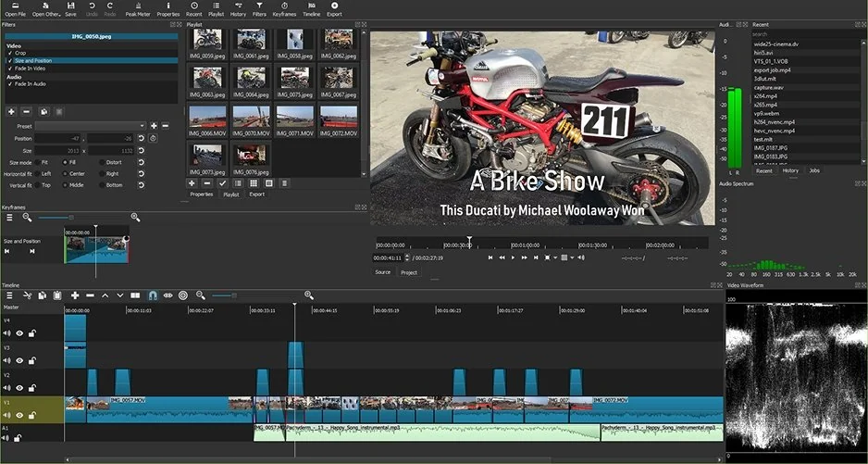868x464 pixels.
Task: Select the Jobs tab under Recent
Action: (814, 170)
